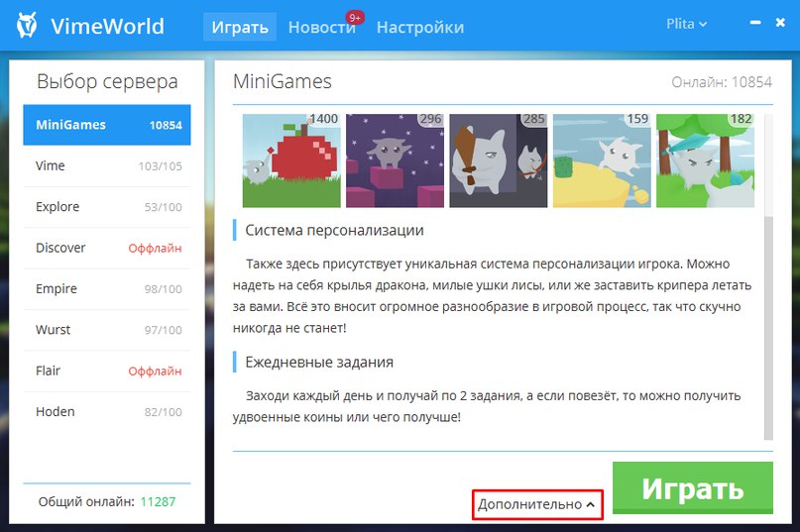Select the Empire server
The height and width of the screenshot is (532, 800).
[107, 288]
